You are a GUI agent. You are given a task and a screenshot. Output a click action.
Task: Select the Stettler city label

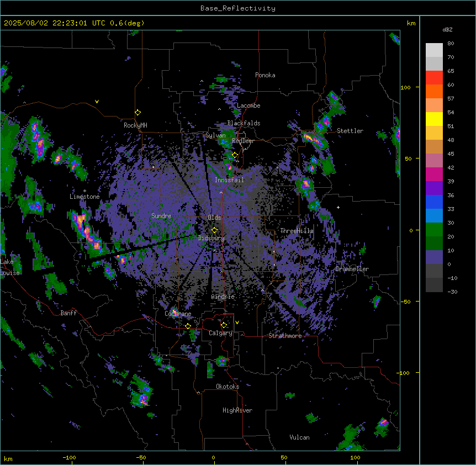pyautogui.click(x=350, y=131)
